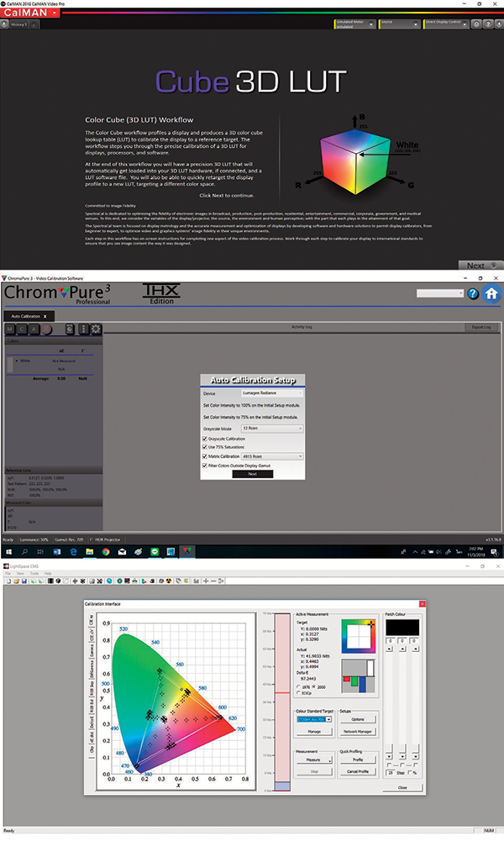Click Export Log in Activity Log
Screen dimensions: 504x857
pyautogui.click(x=481, y=327)
